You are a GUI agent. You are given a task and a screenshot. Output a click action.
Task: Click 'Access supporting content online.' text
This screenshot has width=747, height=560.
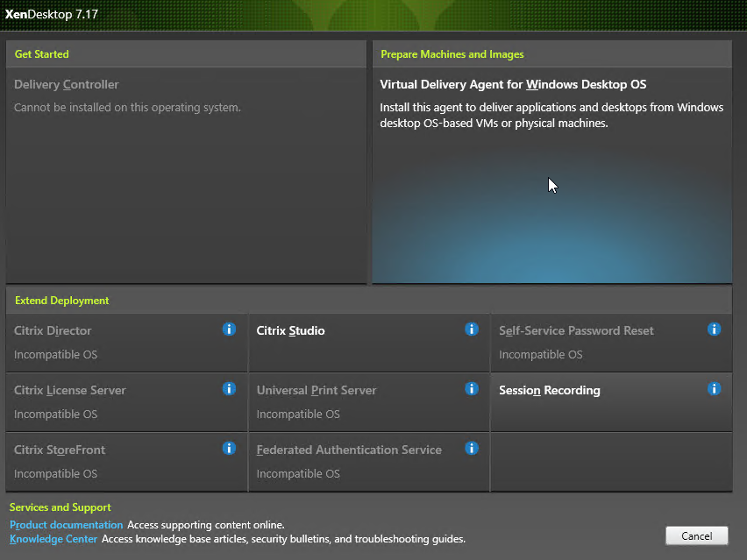coord(206,525)
